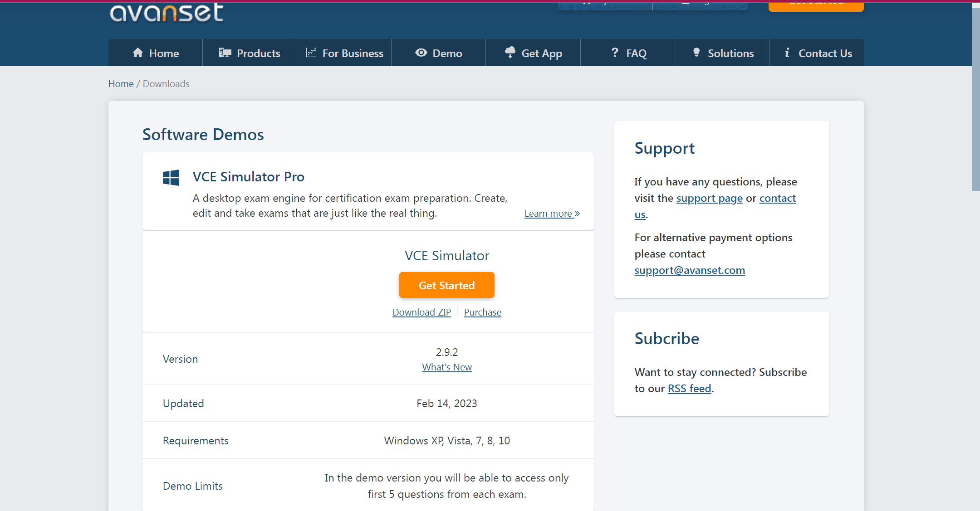Click the Windows logo beside VCE Simulator Pro
The height and width of the screenshot is (511, 980).
(171, 178)
